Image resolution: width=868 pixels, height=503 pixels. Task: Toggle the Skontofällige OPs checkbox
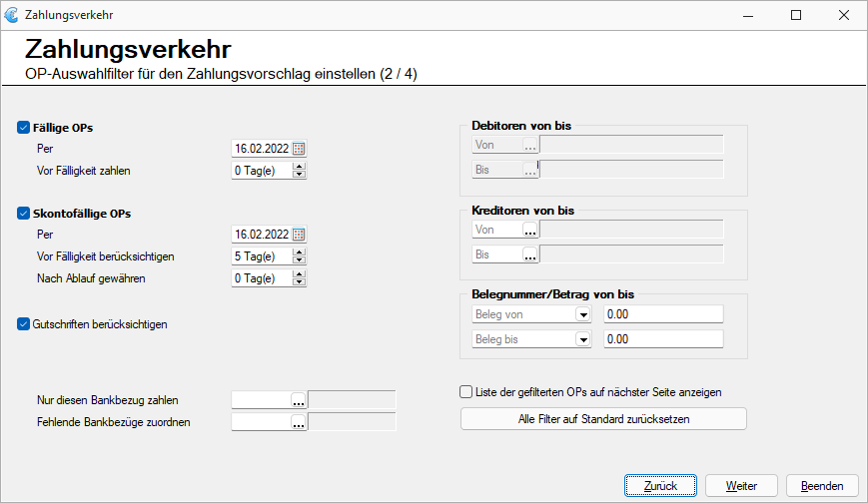tap(23, 214)
